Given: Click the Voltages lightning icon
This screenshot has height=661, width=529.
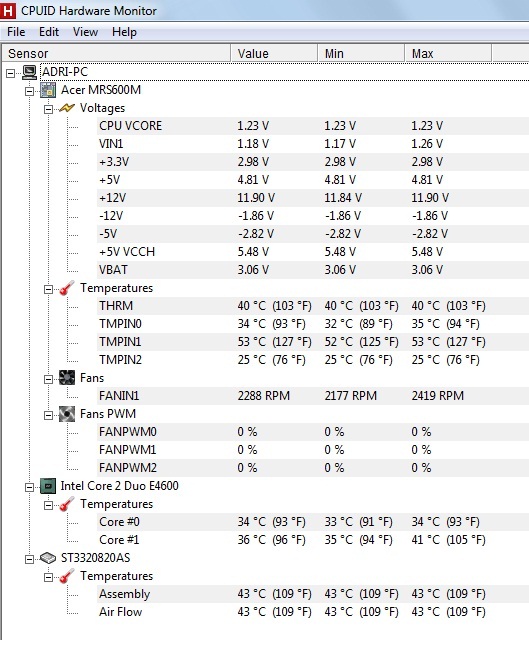Looking at the screenshot, I should pyautogui.click(x=67, y=108).
